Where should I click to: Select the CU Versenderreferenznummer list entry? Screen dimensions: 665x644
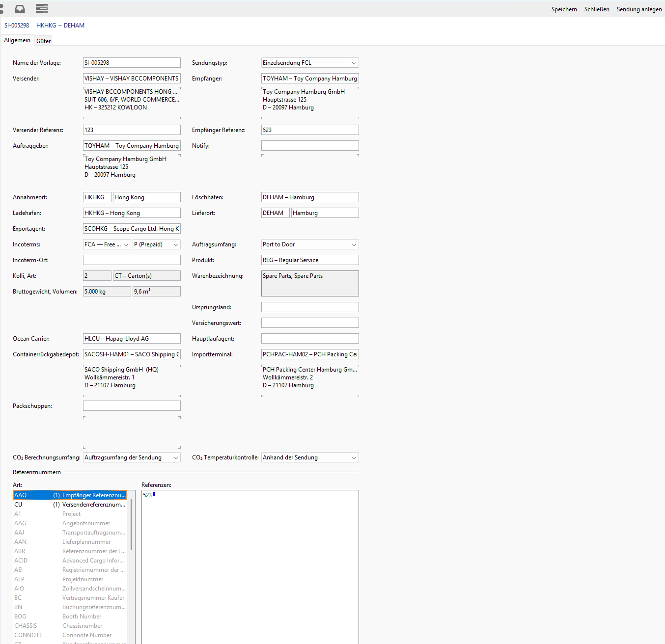pos(70,505)
